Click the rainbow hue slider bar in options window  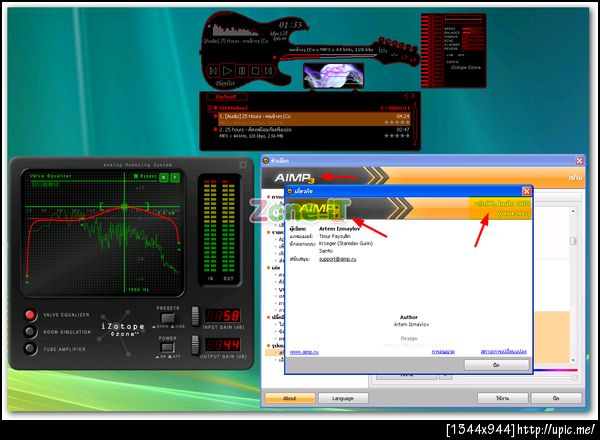pyautogui.click(x=555, y=370)
